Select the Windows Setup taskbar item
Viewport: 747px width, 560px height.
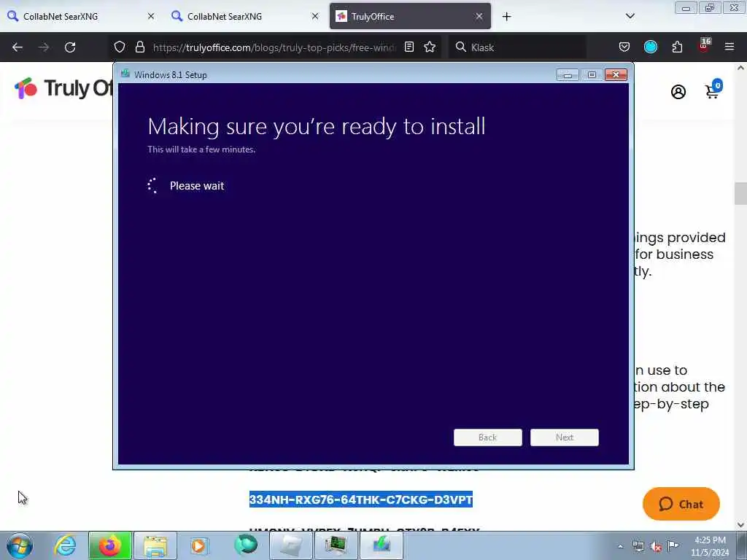pos(381,545)
